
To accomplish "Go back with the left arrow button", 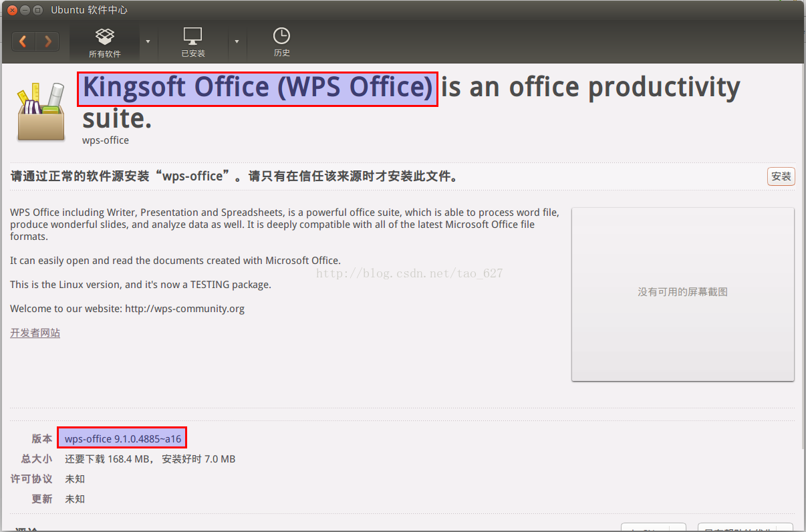I will pyautogui.click(x=23, y=41).
